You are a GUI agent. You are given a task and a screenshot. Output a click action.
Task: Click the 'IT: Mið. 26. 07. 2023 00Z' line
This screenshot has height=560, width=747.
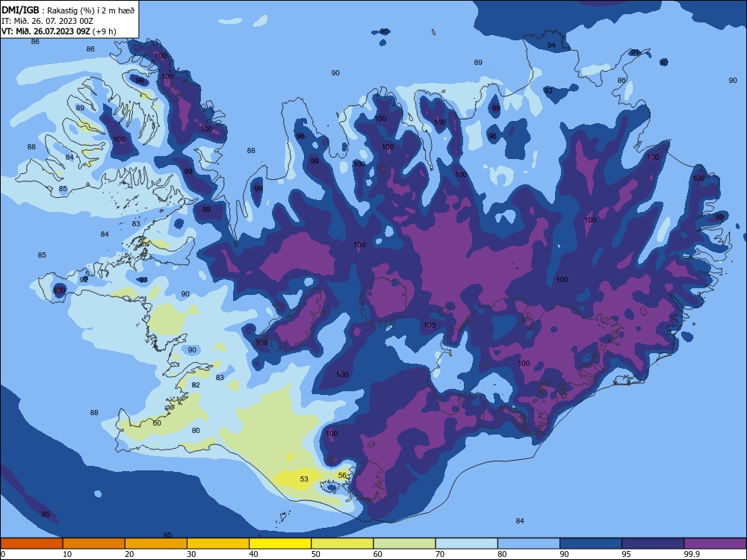point(47,21)
